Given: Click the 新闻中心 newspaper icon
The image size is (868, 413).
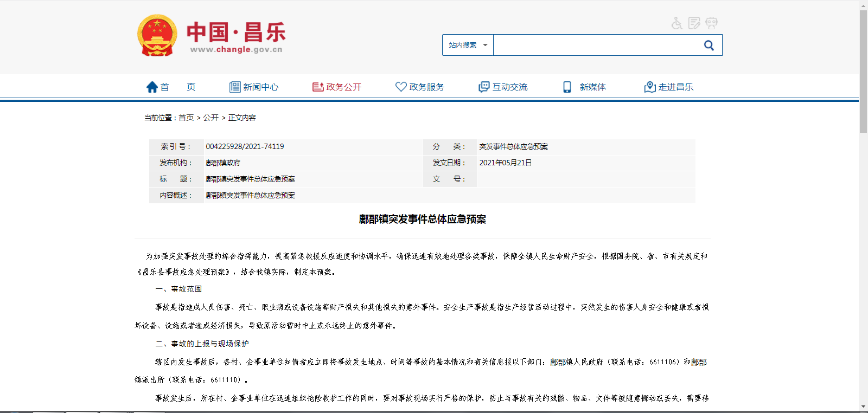Looking at the screenshot, I should (x=235, y=87).
